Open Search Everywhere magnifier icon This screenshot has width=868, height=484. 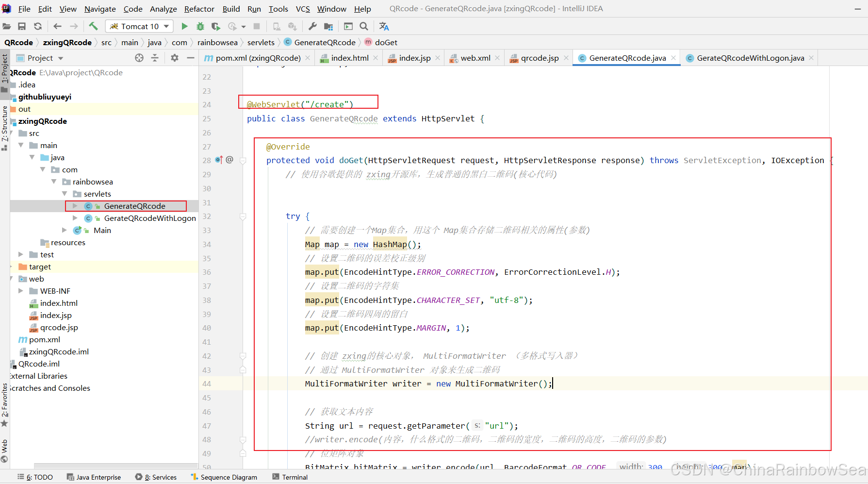tap(364, 26)
